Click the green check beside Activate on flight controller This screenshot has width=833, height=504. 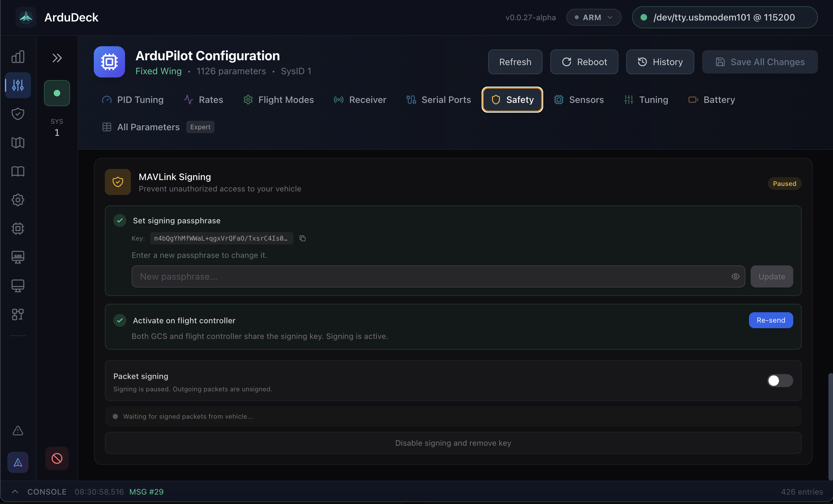120,320
